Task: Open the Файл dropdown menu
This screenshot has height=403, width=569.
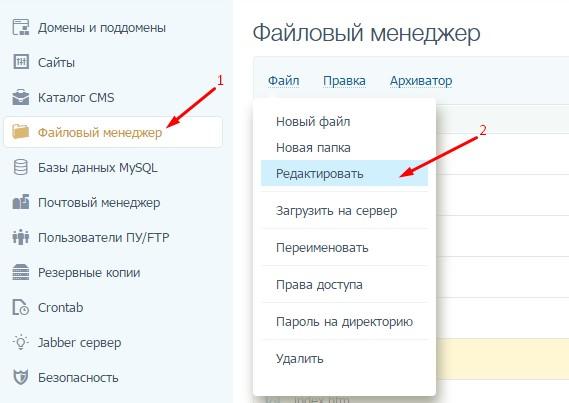Action: tap(283, 81)
